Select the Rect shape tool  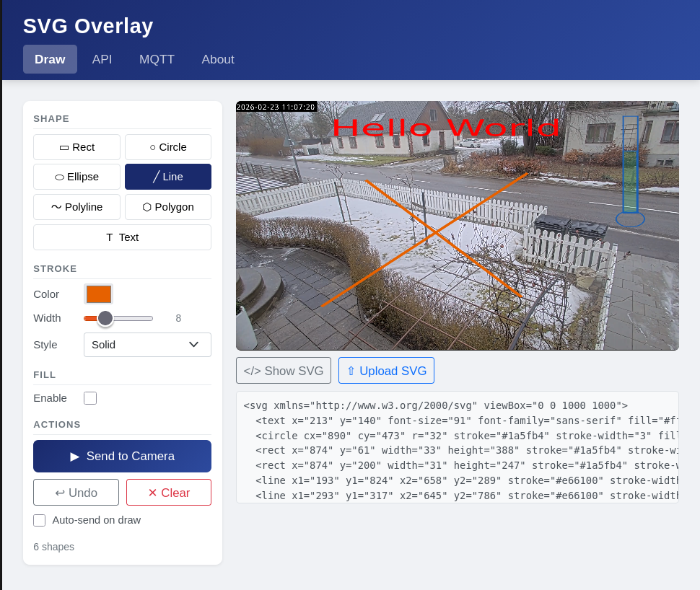click(x=76, y=147)
